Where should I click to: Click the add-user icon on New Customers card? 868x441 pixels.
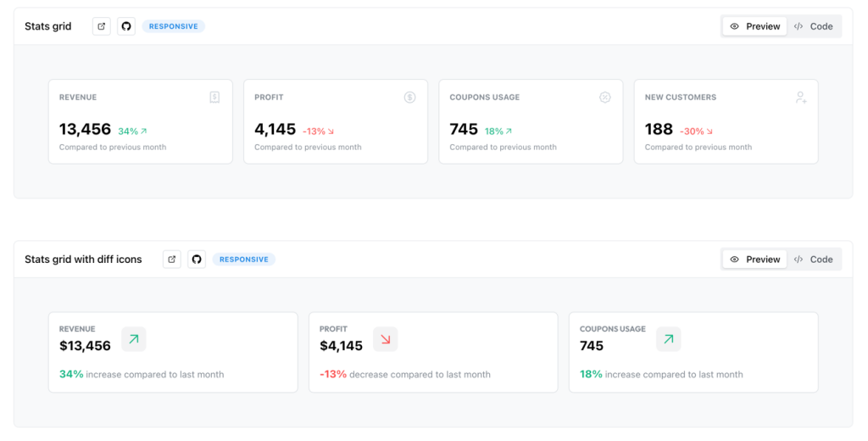point(800,98)
